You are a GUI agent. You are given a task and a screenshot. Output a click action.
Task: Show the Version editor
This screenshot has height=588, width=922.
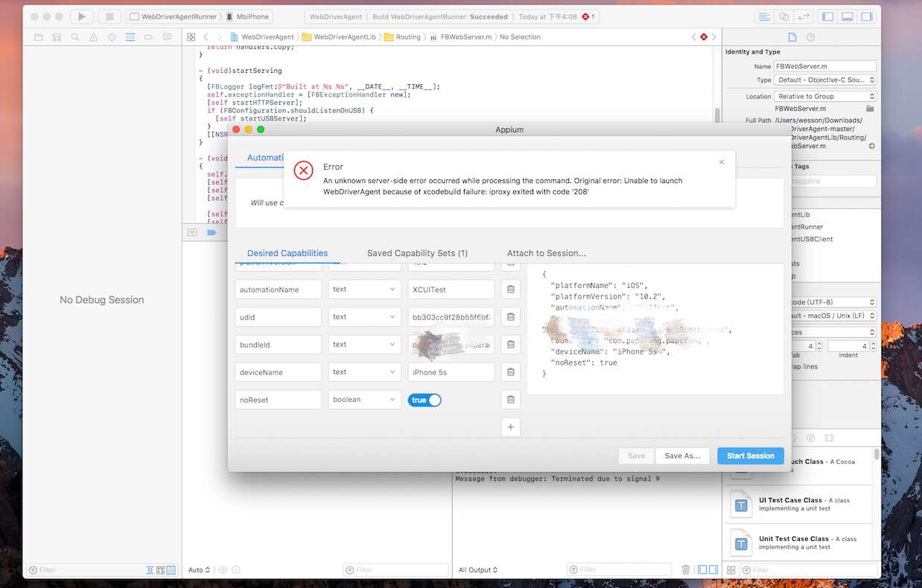(804, 16)
